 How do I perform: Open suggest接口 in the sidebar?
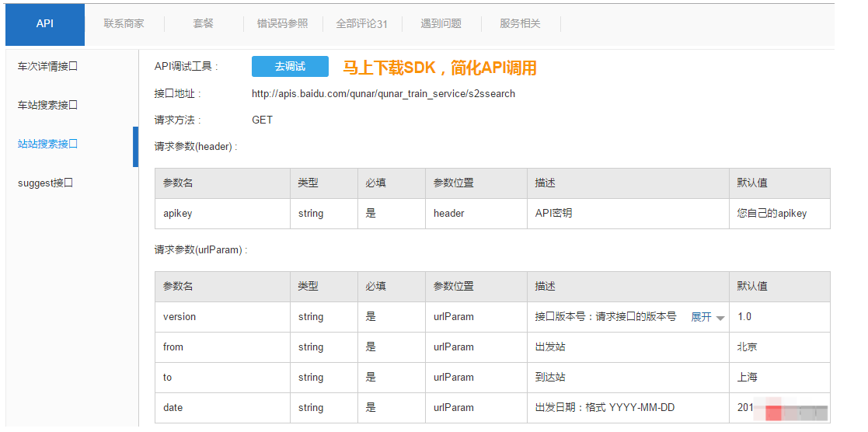(x=45, y=183)
